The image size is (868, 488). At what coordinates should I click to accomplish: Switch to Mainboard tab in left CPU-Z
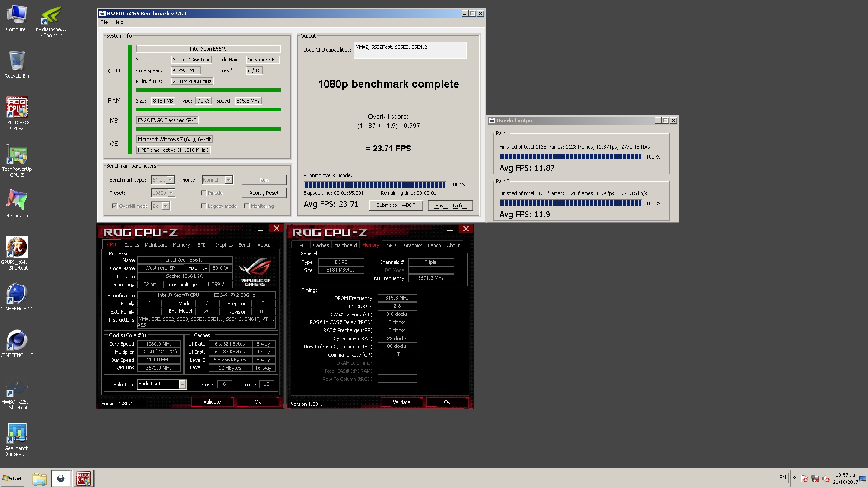pos(156,245)
